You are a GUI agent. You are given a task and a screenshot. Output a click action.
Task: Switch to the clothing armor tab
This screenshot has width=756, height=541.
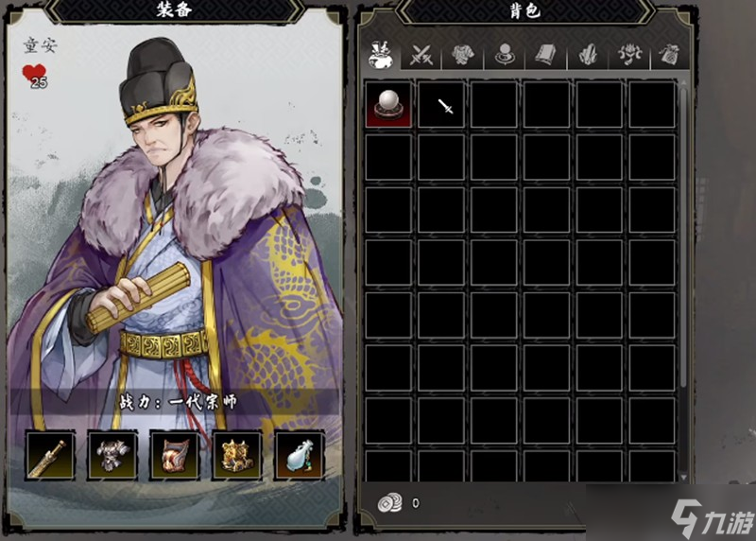(463, 56)
